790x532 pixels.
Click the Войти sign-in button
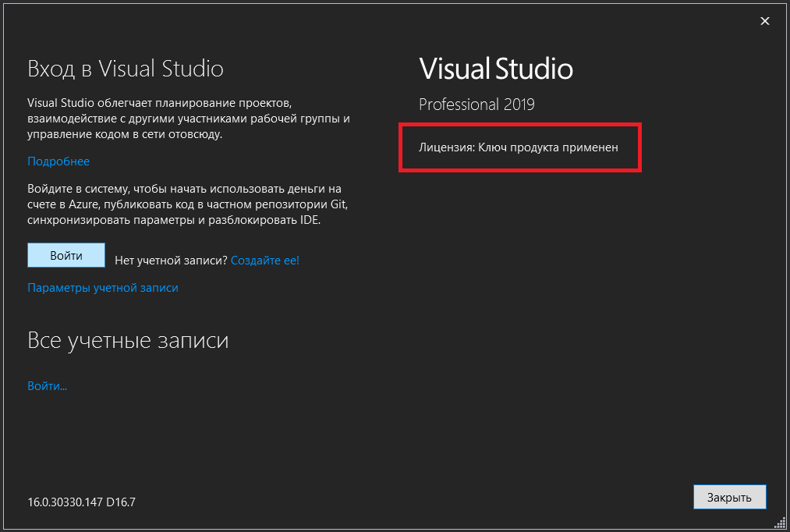pyautogui.click(x=66, y=255)
